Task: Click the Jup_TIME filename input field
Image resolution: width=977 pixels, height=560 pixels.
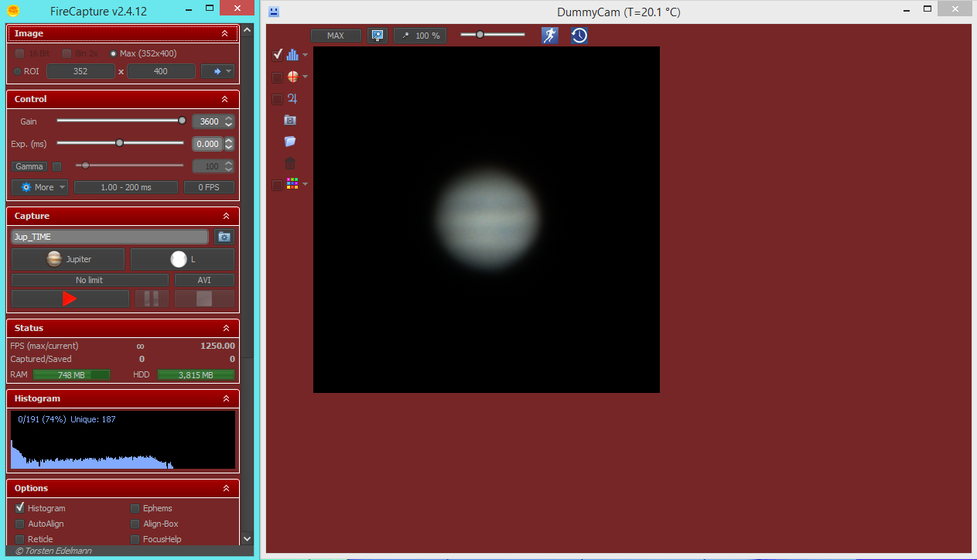Action: pyautogui.click(x=108, y=236)
